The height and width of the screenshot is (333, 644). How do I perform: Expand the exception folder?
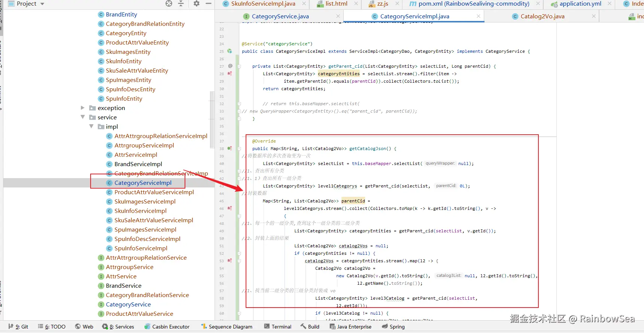coord(83,108)
